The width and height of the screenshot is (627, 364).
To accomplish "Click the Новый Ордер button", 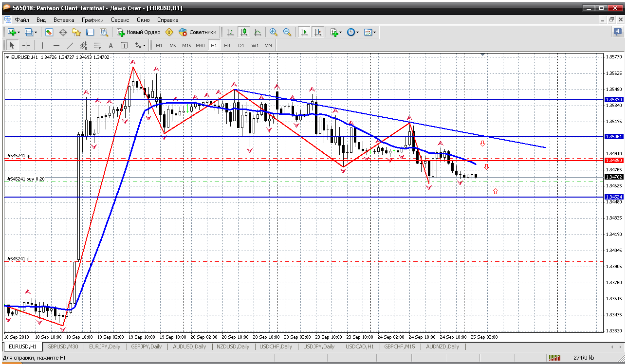I will pos(139,32).
